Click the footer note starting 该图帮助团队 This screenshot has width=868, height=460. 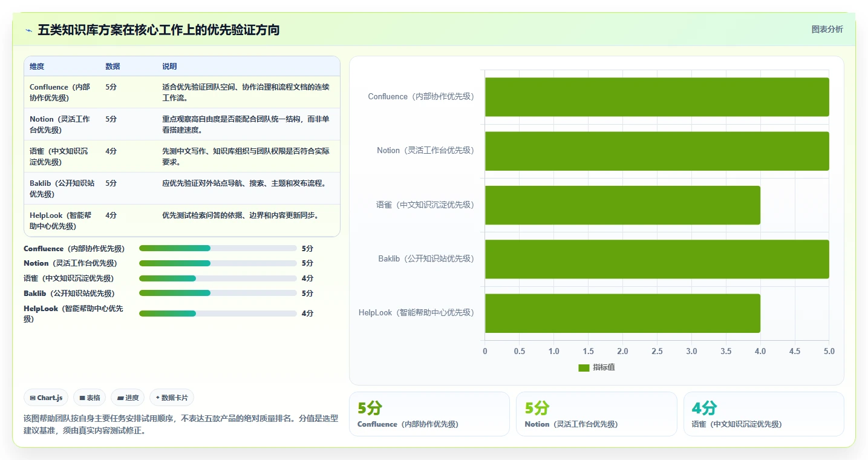click(181, 425)
